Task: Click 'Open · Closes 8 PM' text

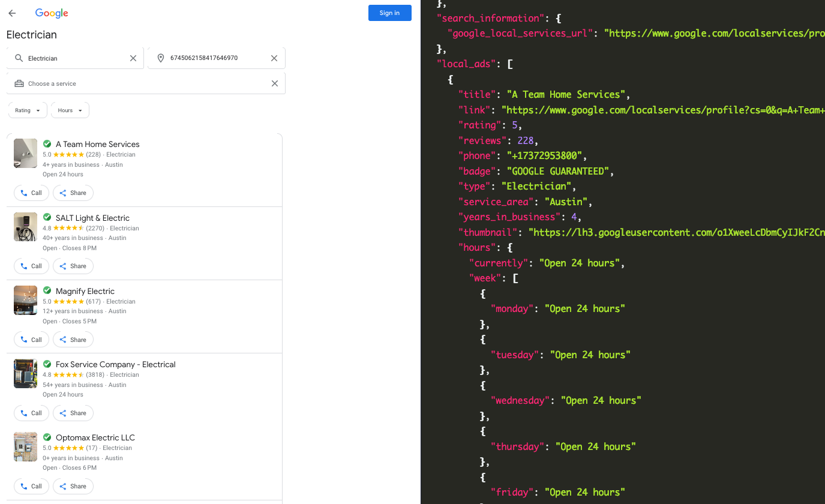Action: (x=70, y=248)
